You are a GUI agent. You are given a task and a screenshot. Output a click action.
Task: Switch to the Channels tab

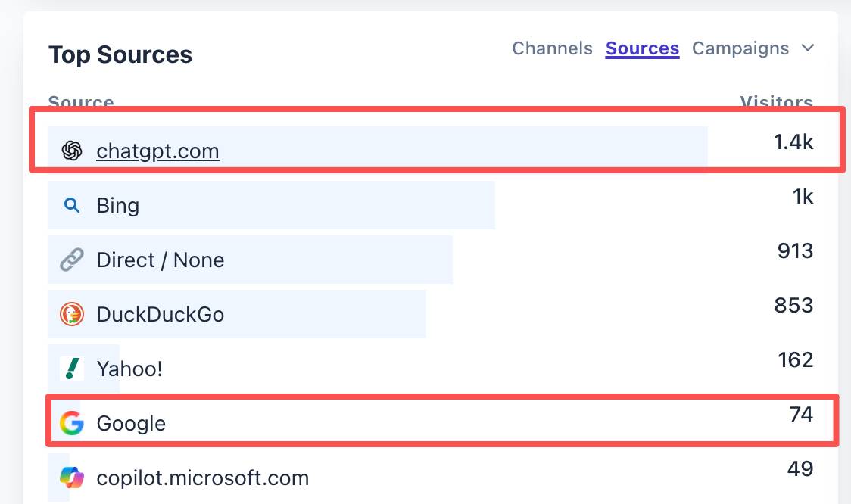click(x=552, y=48)
